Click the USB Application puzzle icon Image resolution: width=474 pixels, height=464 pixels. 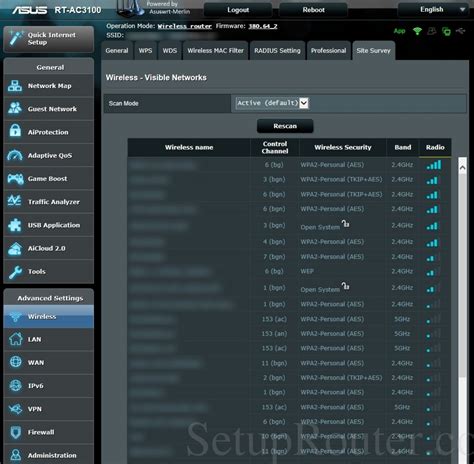pyautogui.click(x=15, y=225)
